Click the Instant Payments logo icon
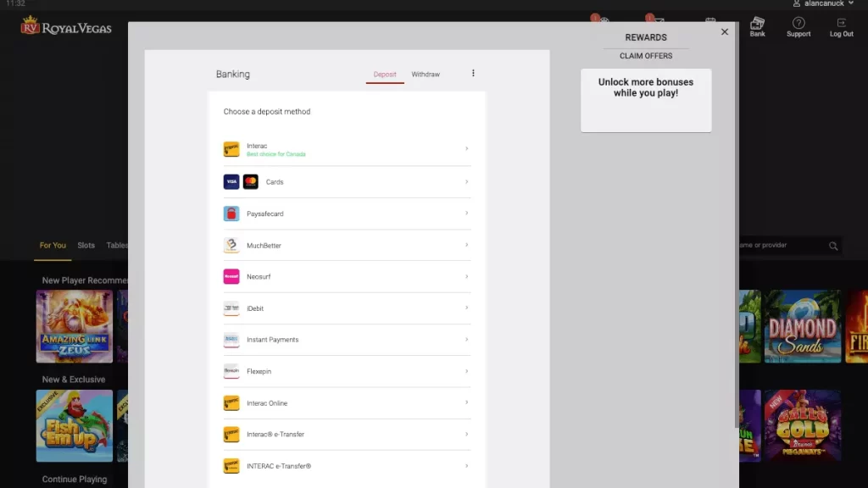Screen dimensions: 868x488 [x=231, y=340]
